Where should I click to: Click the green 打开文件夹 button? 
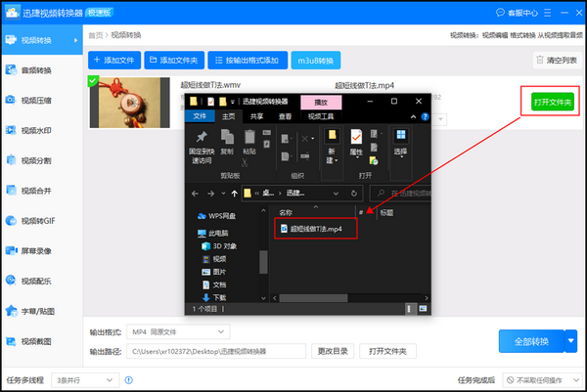552,101
